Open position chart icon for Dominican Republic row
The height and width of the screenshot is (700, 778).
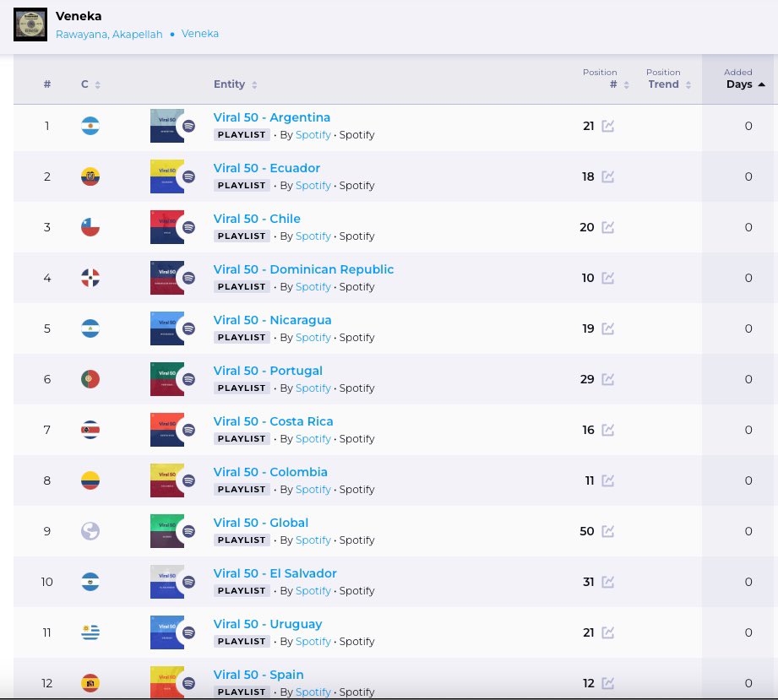608,278
